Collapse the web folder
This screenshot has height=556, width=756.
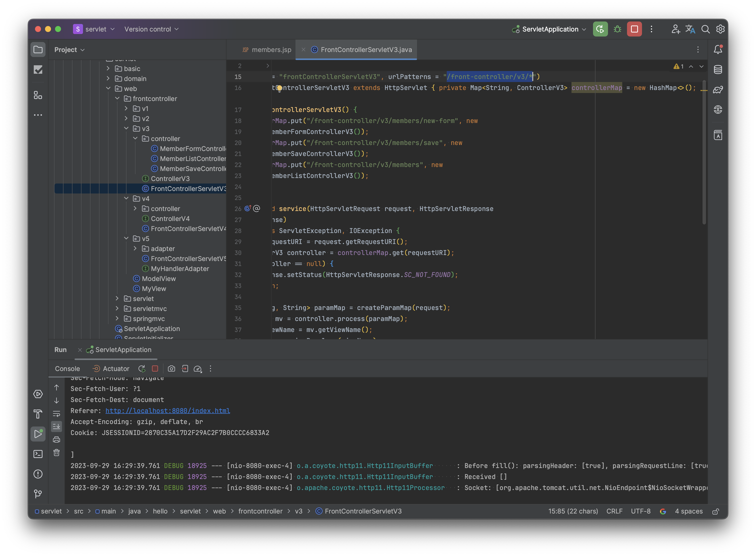pyautogui.click(x=108, y=88)
